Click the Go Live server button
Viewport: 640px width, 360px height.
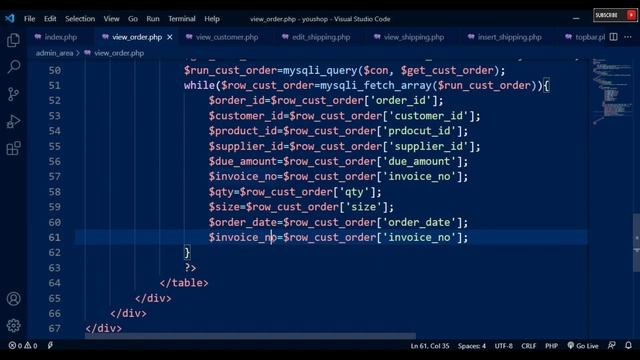[x=582, y=346]
